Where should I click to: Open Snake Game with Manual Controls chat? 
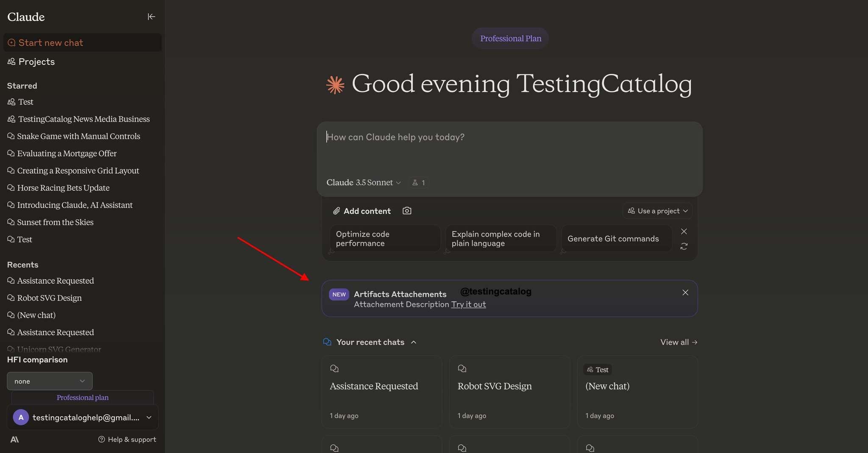pos(74,136)
